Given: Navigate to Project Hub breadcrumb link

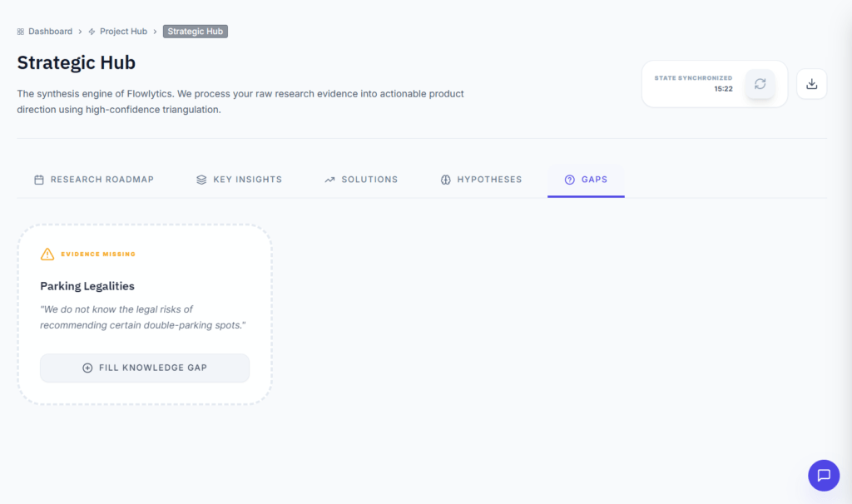Looking at the screenshot, I should click(123, 32).
